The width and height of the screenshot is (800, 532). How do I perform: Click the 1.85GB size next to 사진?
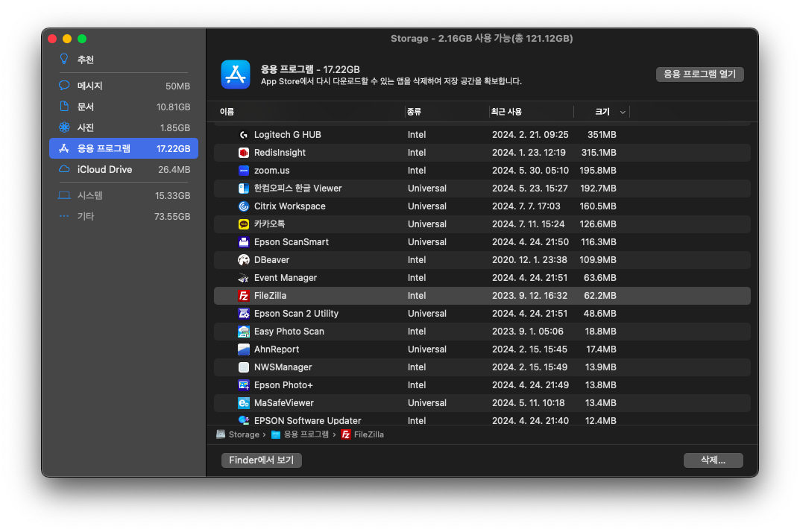pos(175,127)
